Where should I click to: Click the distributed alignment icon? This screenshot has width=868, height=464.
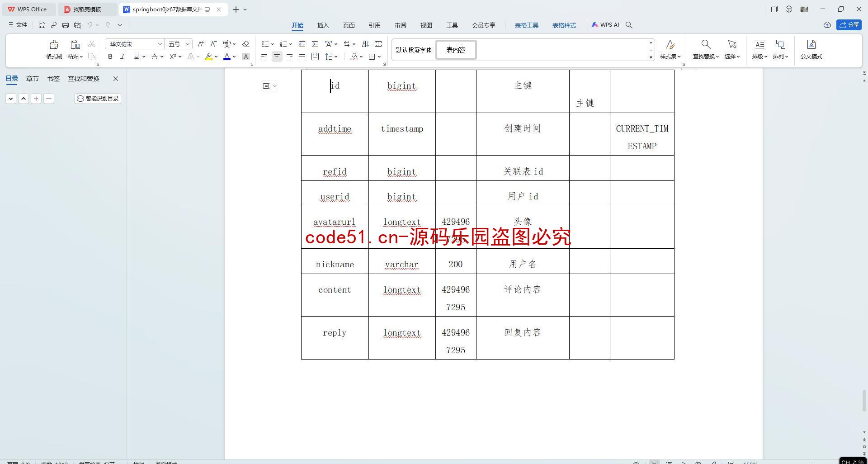tap(315, 57)
